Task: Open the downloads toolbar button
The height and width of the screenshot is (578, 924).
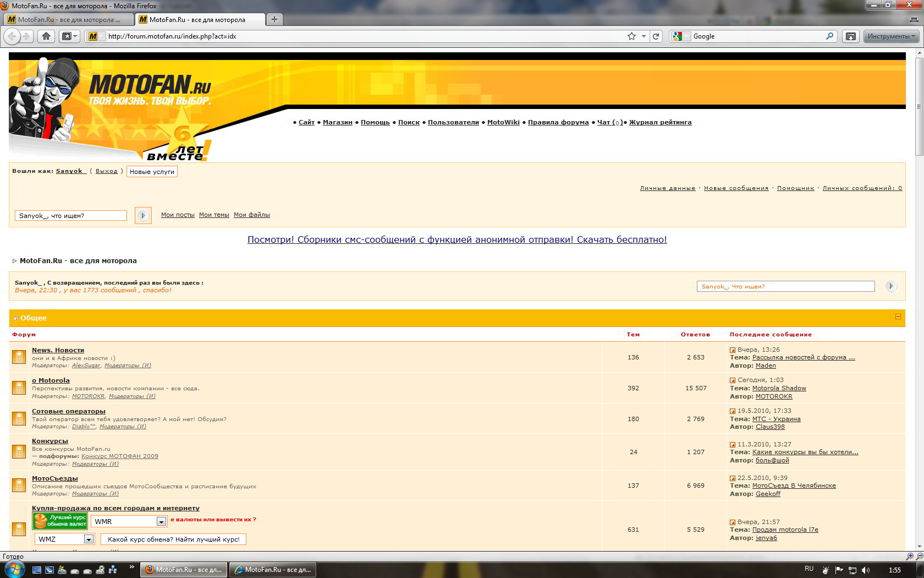Action: pos(851,36)
